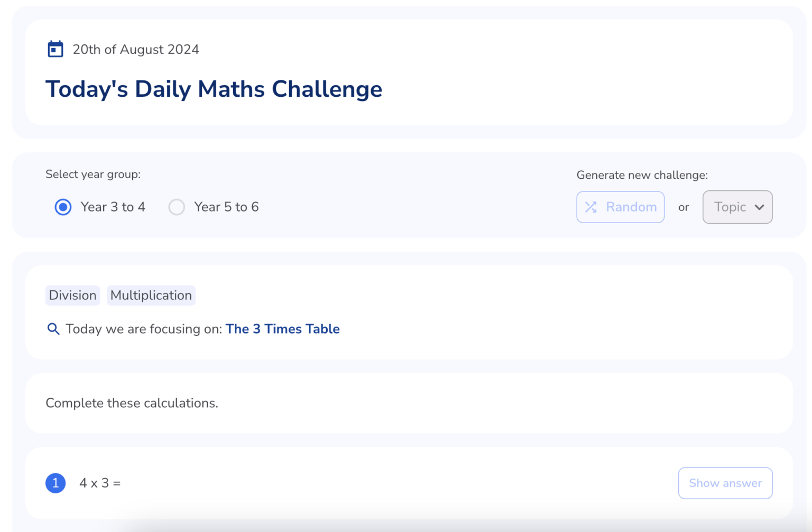This screenshot has height=532, width=812.
Task: Click the chevron arrow on the Topic button
Action: tap(760, 207)
